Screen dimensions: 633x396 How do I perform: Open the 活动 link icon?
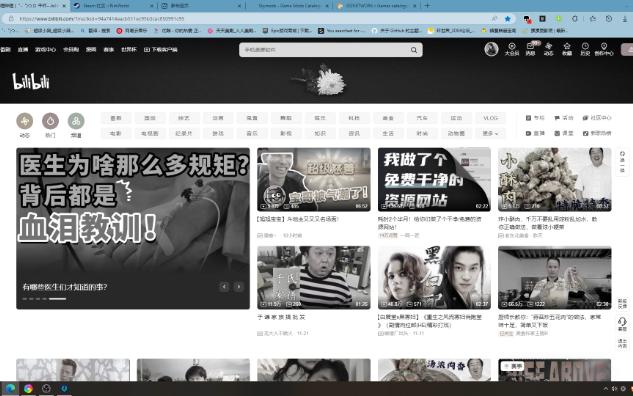coord(564,118)
